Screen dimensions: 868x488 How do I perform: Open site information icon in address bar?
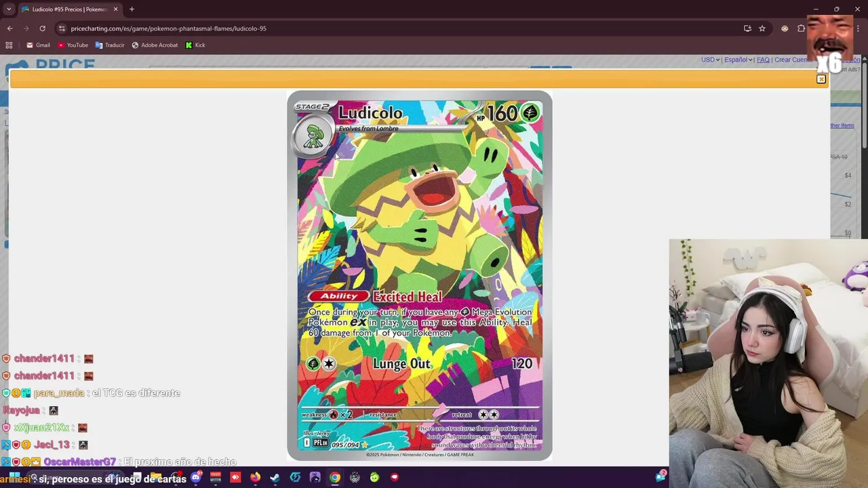(62, 28)
